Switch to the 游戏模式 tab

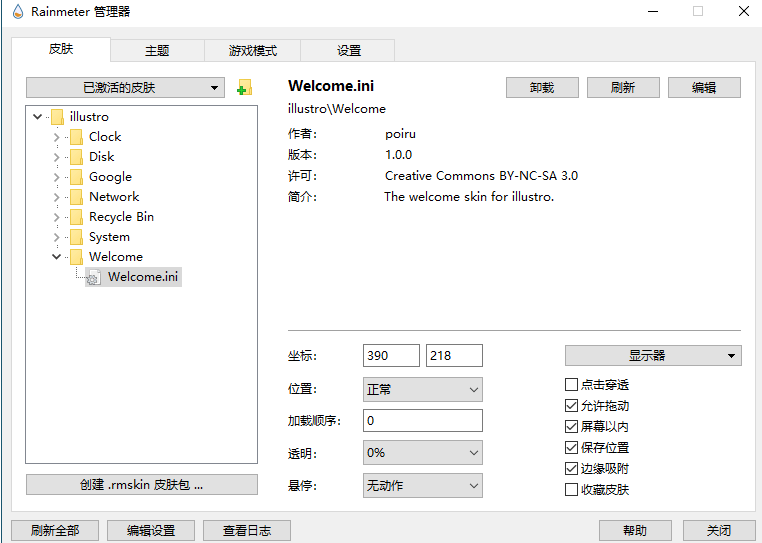point(252,51)
